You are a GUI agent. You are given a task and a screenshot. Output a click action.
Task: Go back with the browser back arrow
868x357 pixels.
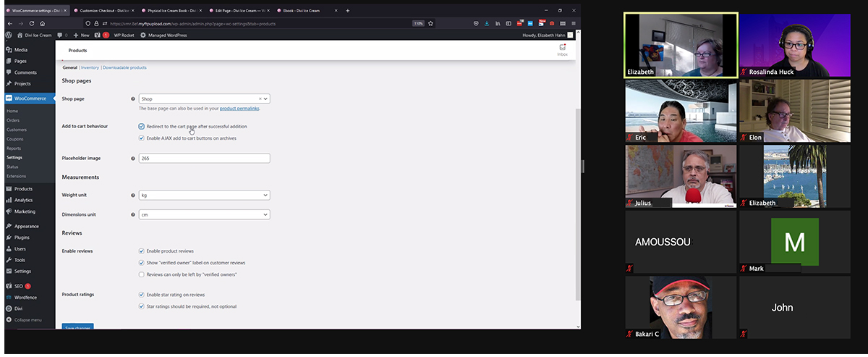tap(9, 23)
